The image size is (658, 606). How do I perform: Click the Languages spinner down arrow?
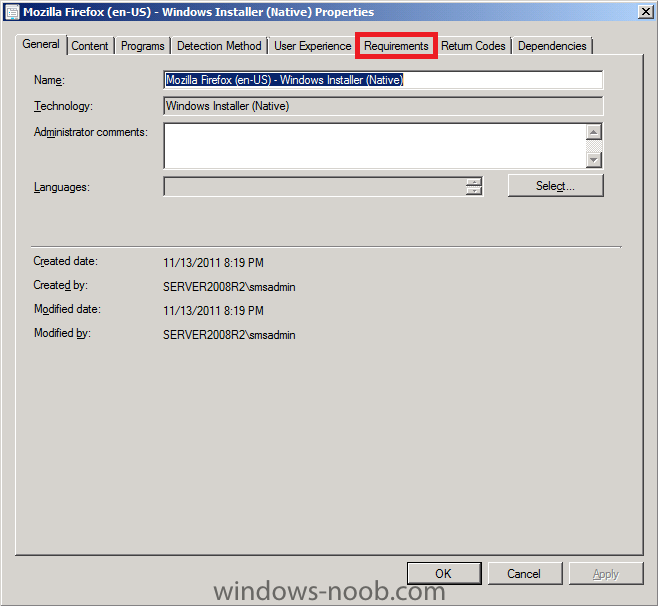point(474,191)
